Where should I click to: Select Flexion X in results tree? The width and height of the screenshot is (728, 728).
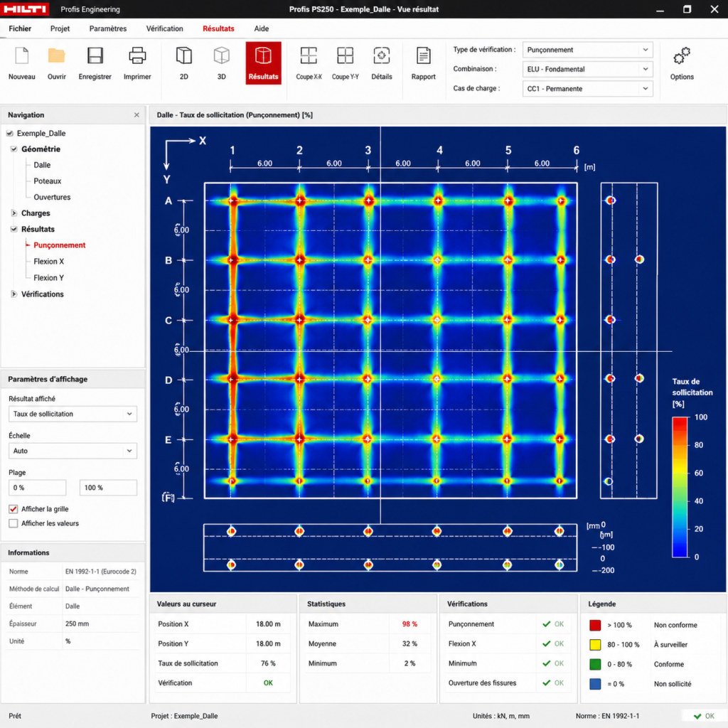[49, 262]
